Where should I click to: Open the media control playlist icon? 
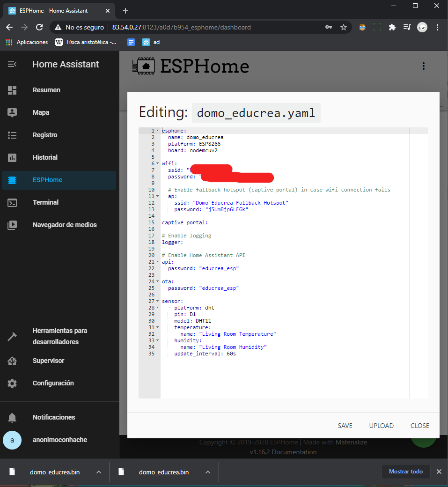(x=407, y=27)
